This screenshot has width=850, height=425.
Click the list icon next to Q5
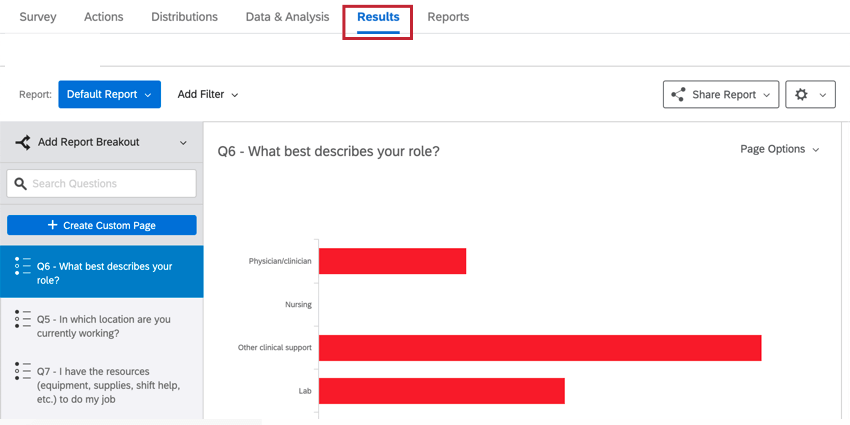22,319
